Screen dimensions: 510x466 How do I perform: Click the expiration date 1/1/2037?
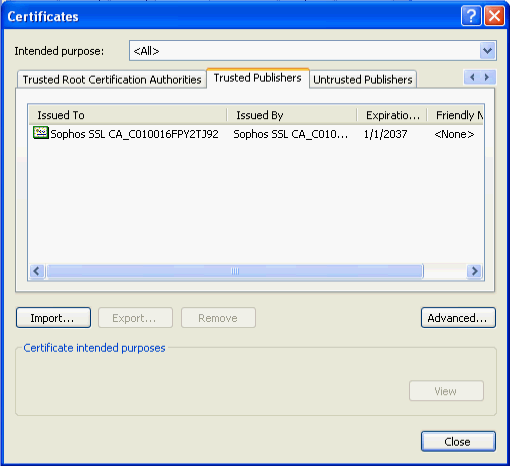[x=385, y=134]
